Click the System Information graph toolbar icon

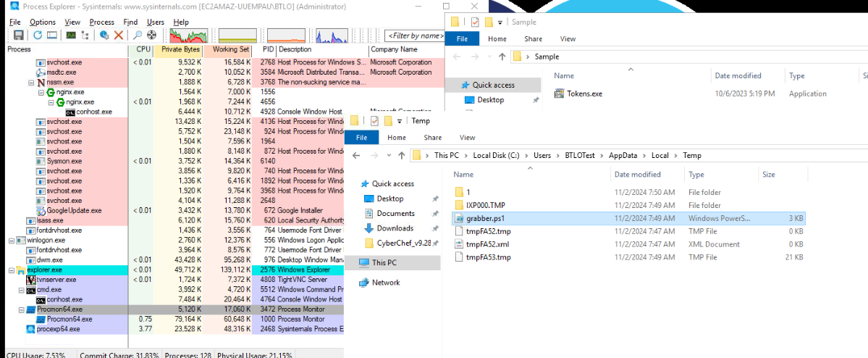[70, 36]
